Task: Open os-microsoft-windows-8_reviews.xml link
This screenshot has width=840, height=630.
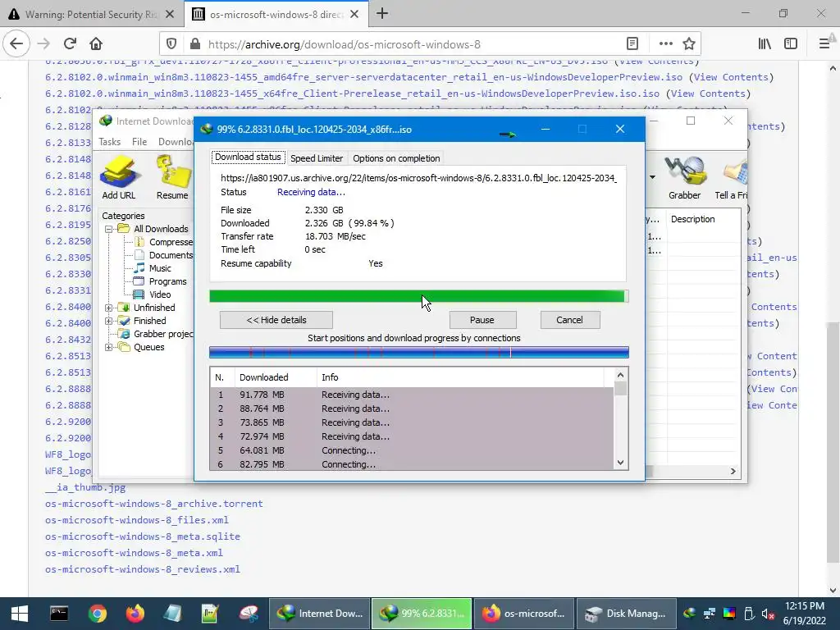Action: click(x=143, y=569)
